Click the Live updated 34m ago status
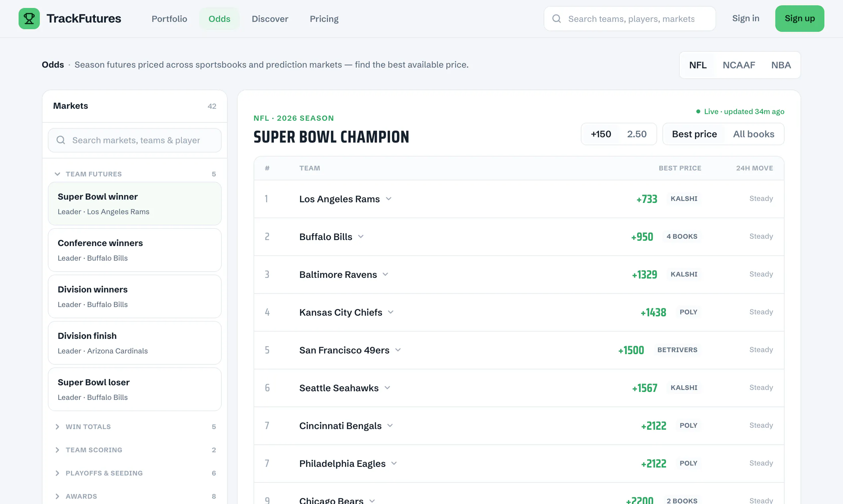The width and height of the screenshot is (843, 504). 740,111
